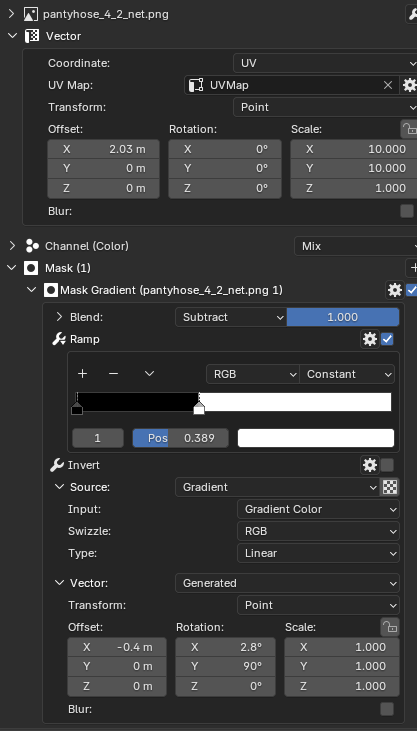The image size is (417, 731).
Task: Collapse the Mask (1) section
Action: coord(12,268)
